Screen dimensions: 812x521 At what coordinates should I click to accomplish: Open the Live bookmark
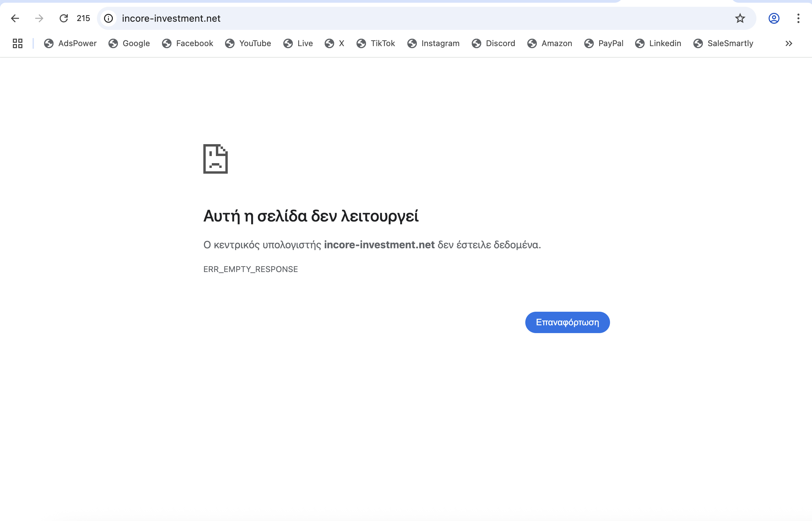click(298, 43)
